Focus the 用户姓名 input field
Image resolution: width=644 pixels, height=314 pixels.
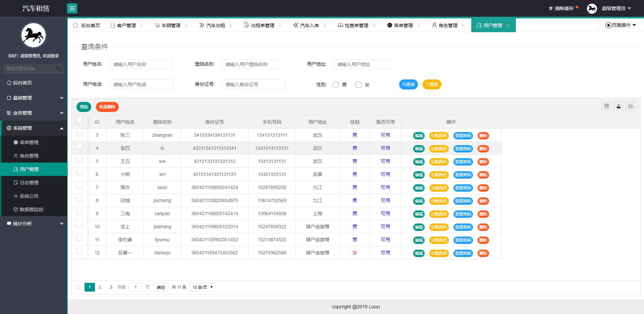[x=142, y=64]
